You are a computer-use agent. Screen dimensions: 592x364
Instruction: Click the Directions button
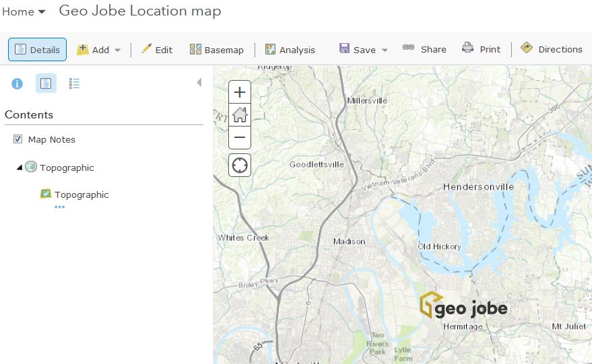(551, 49)
